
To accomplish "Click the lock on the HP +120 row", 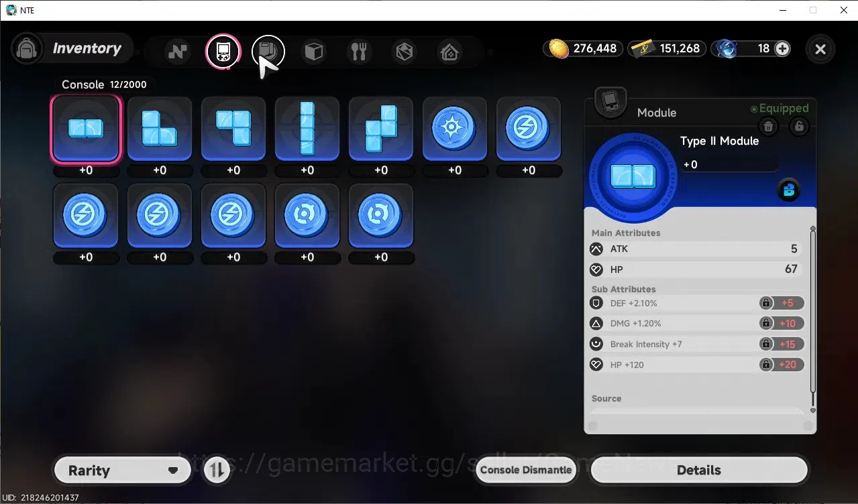I will 765,365.
